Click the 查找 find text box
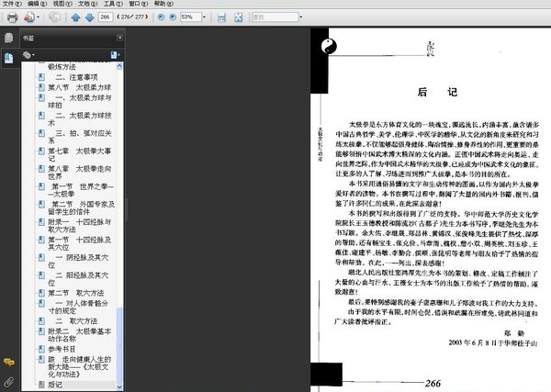The height and width of the screenshot is (392, 551). [x=275, y=17]
